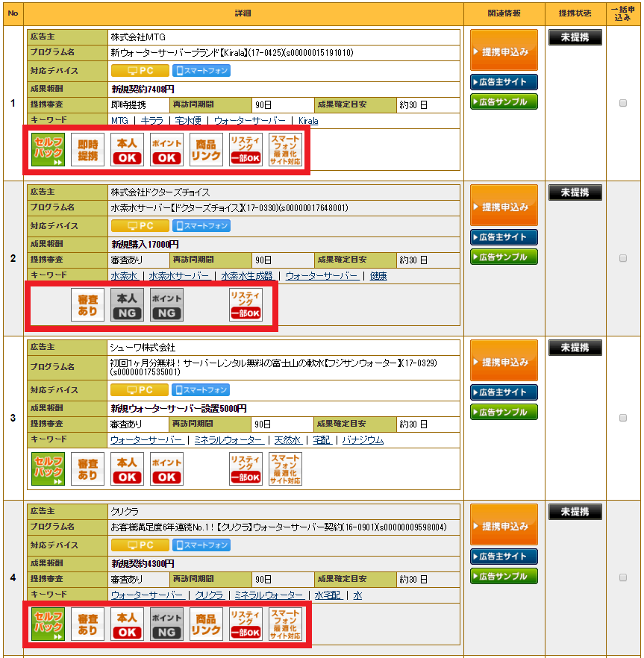Click 未提携 status badge in row 3

click(x=575, y=348)
